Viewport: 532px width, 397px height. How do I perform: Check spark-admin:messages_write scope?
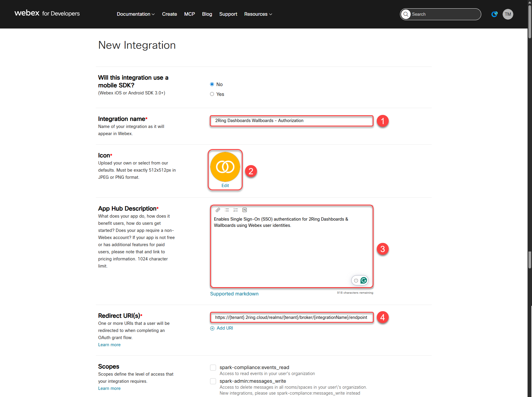point(213,381)
